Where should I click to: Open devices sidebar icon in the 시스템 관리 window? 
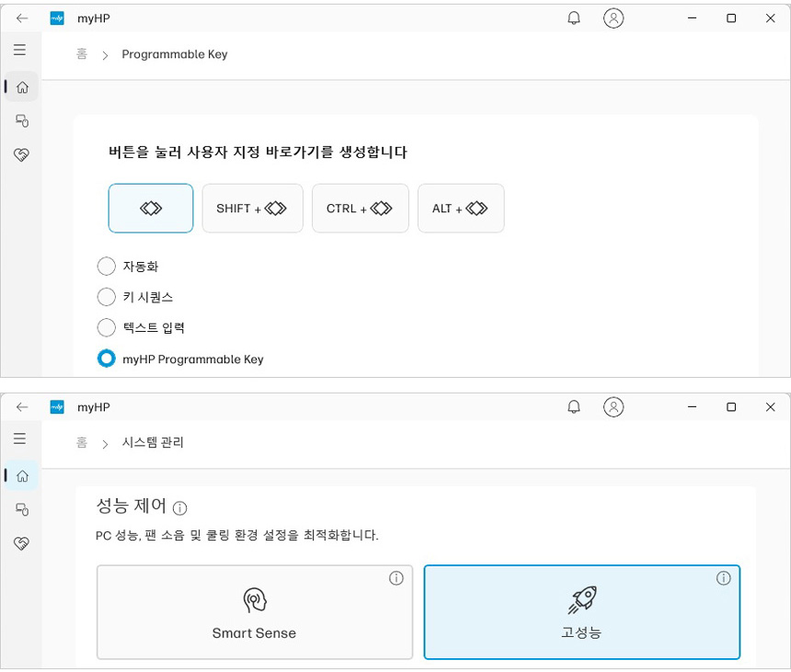pyautogui.click(x=22, y=509)
